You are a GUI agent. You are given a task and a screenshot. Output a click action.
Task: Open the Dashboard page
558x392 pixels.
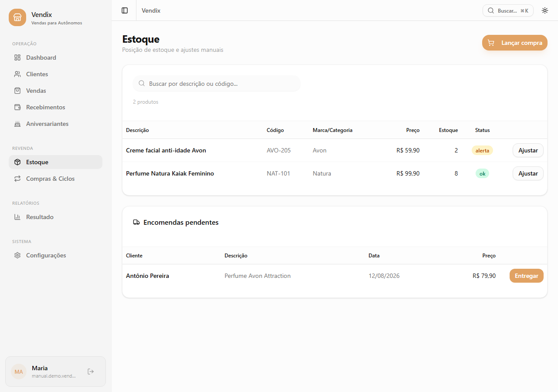click(x=55, y=57)
